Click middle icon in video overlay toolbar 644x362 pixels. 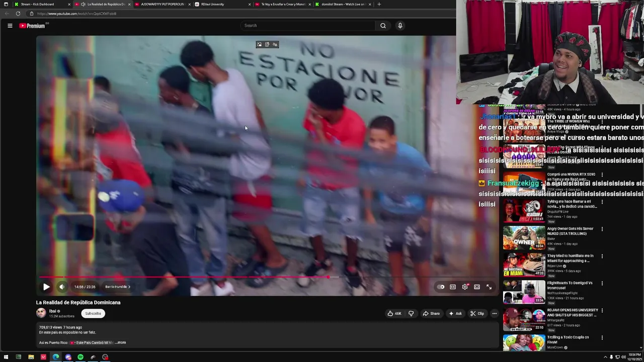tap(267, 44)
